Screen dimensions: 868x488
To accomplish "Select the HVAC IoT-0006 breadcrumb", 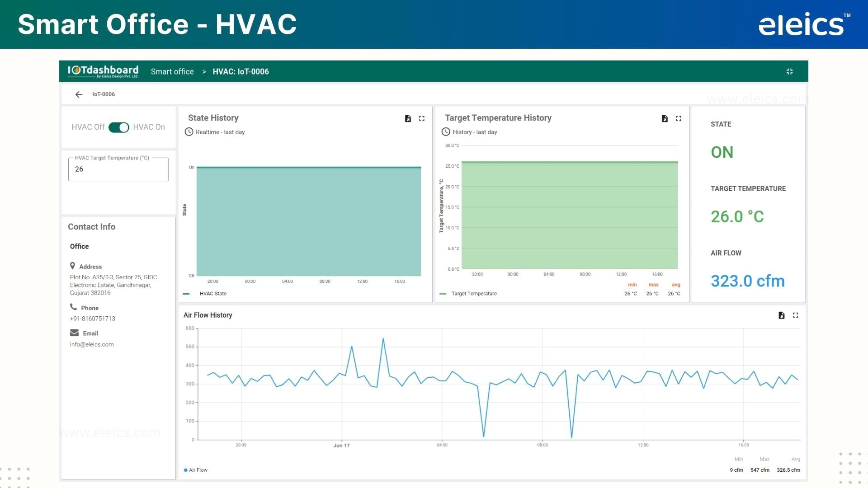I will pos(241,71).
